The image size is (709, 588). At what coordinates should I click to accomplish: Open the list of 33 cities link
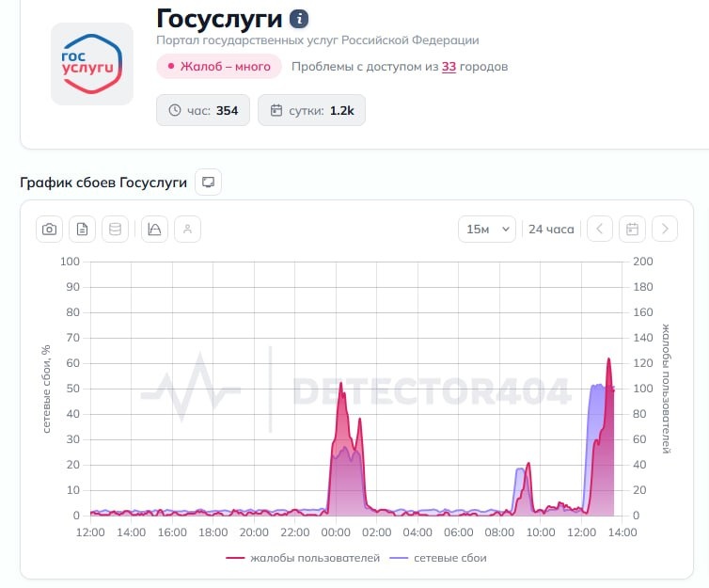(449, 67)
